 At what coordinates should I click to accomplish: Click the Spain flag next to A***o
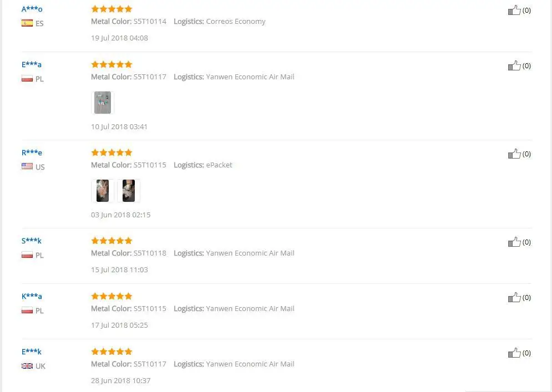27,23
